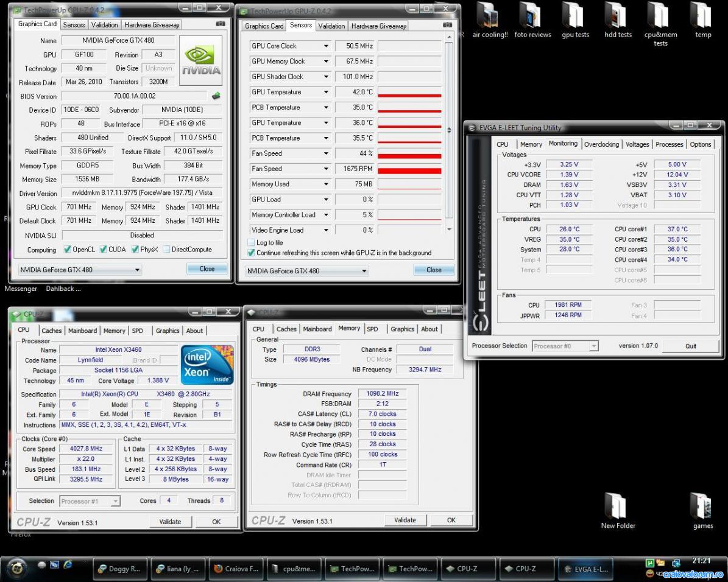
Task: Click the CPU VCORE 1.39 V value
Action: [x=569, y=175]
